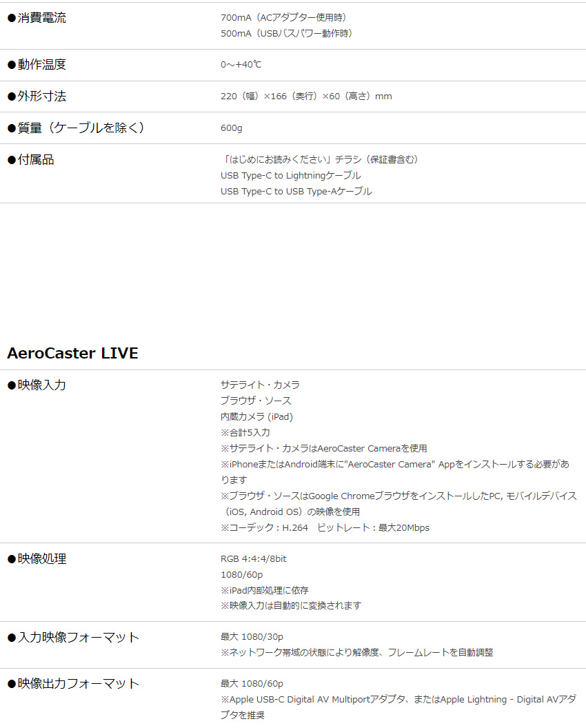Image resolution: width=586 pixels, height=728 pixels.
Task: Click the AeroCaster LIVE heading
Action: [72, 354]
